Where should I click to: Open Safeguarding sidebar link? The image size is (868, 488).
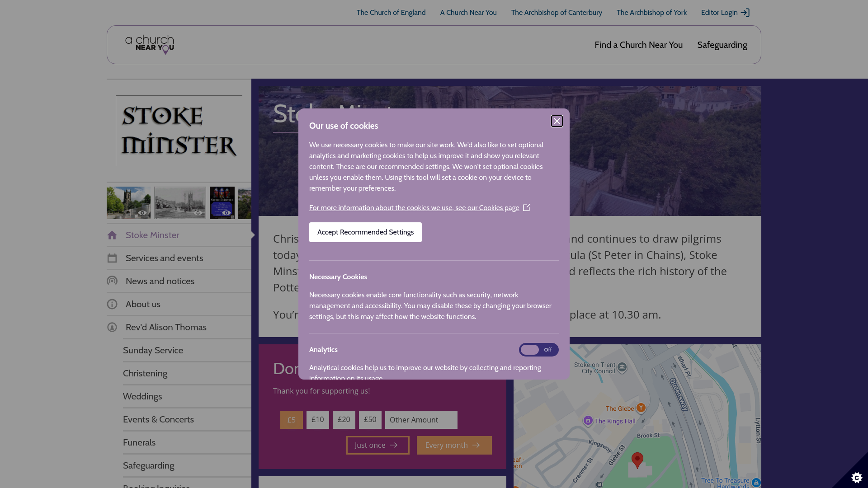click(187, 465)
